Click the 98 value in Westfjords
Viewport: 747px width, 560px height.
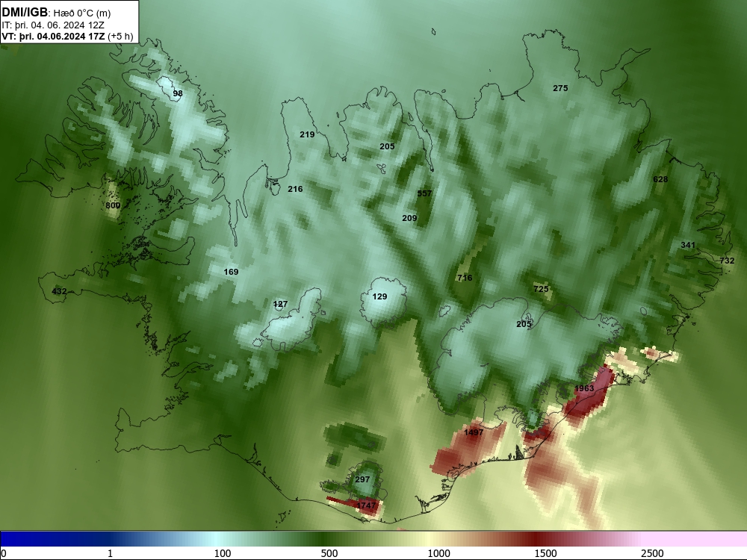click(x=178, y=93)
